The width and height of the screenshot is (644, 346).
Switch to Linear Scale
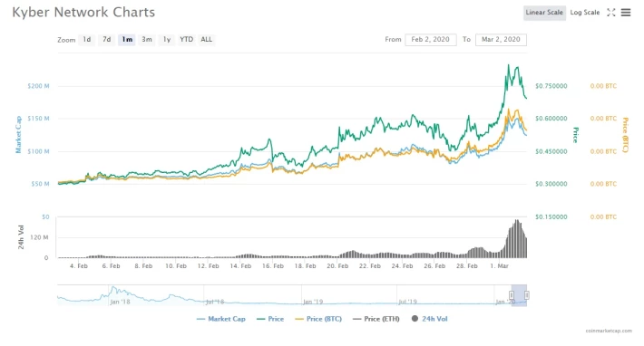coord(544,13)
